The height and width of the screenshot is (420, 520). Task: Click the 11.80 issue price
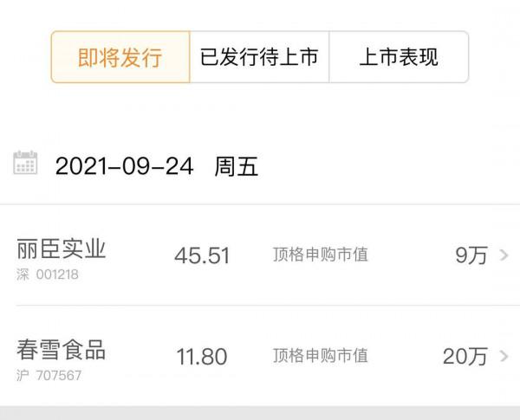pos(201,357)
